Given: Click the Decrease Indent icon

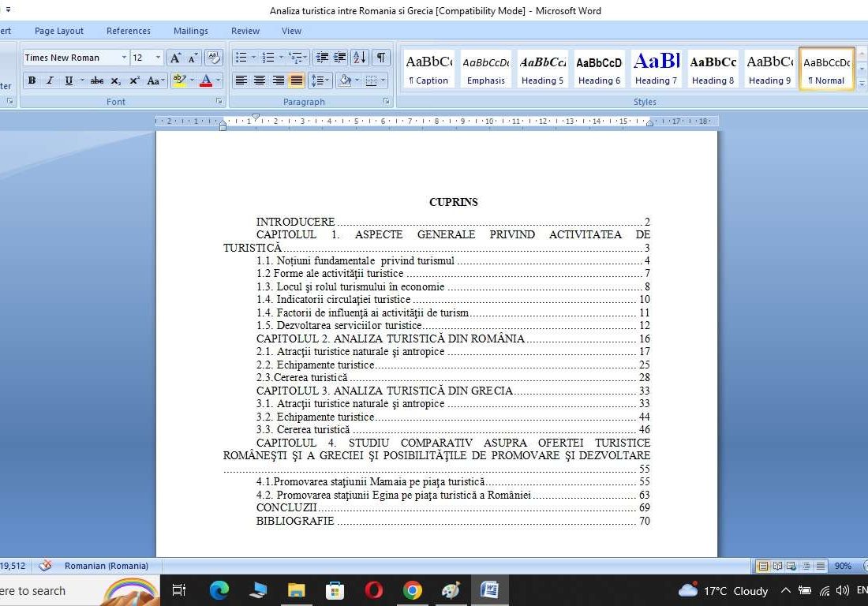Looking at the screenshot, I should (x=322, y=58).
